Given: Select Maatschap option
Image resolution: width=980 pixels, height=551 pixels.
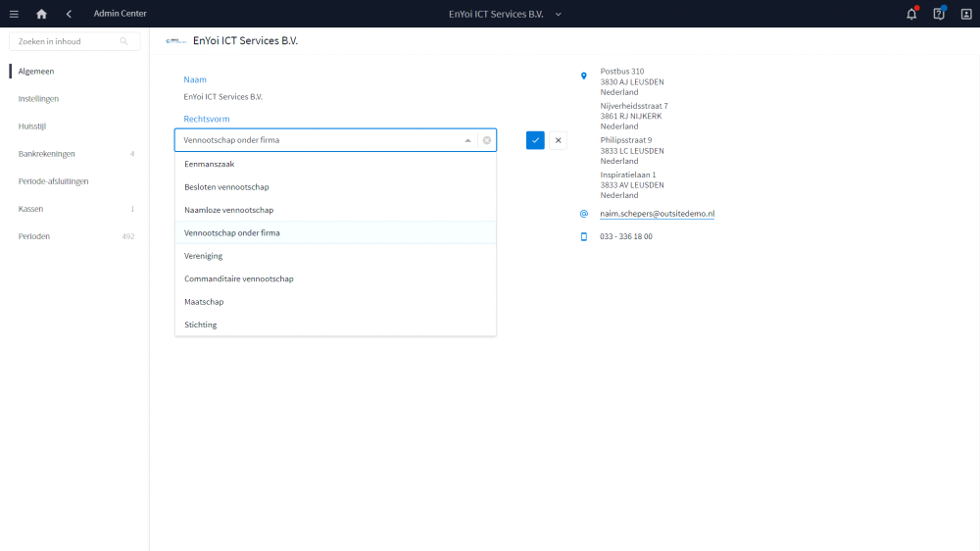Looking at the screenshot, I should pyautogui.click(x=335, y=302).
